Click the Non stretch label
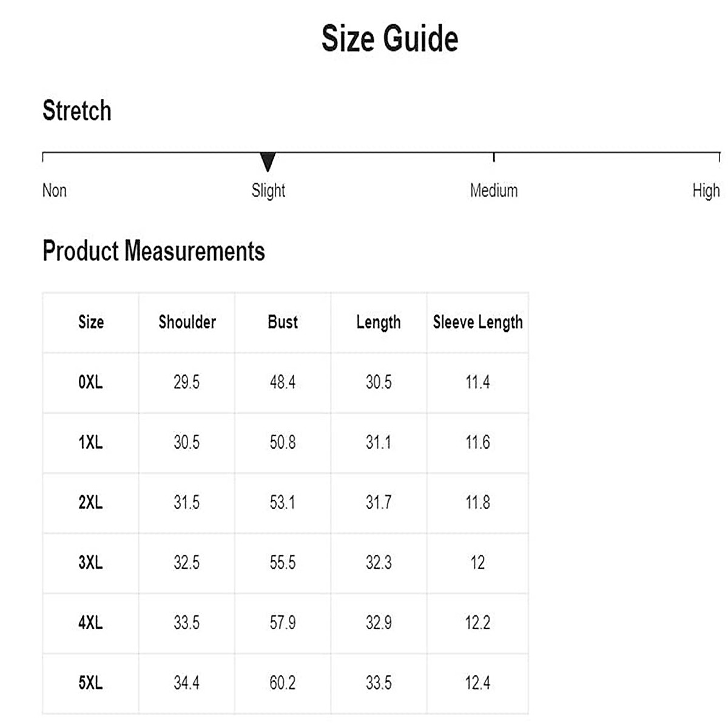Viewport: 728px width, 728px height. click(x=55, y=190)
